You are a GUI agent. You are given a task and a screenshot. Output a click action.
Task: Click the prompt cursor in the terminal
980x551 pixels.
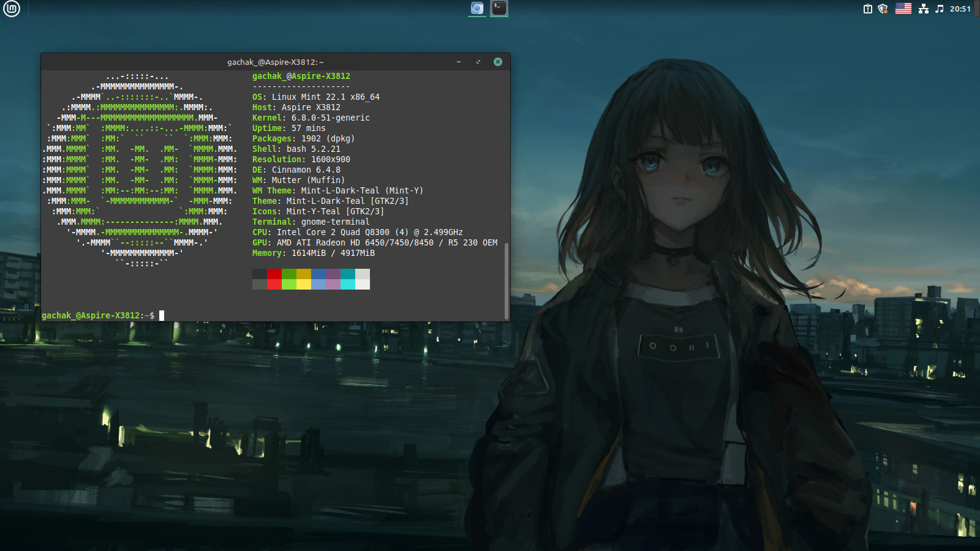[162, 315]
